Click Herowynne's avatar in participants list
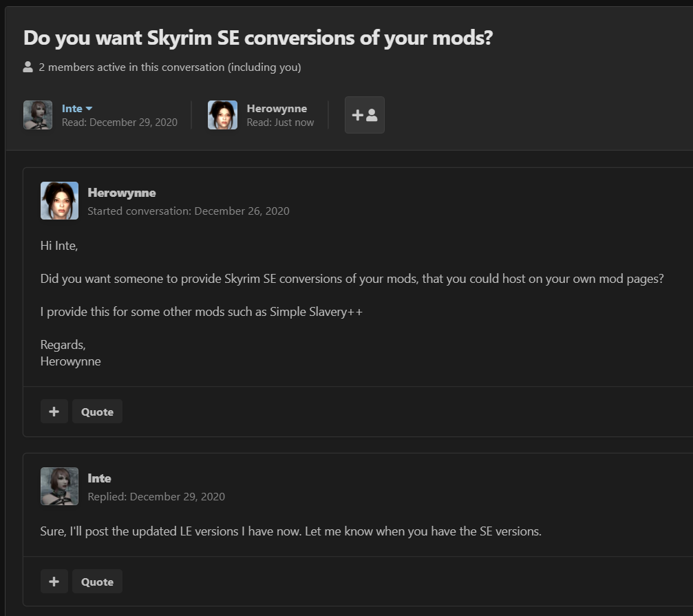This screenshot has width=693, height=616. tap(222, 115)
